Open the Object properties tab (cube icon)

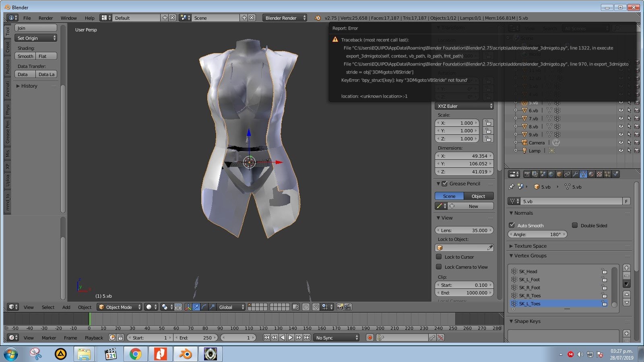pyautogui.click(x=559, y=174)
